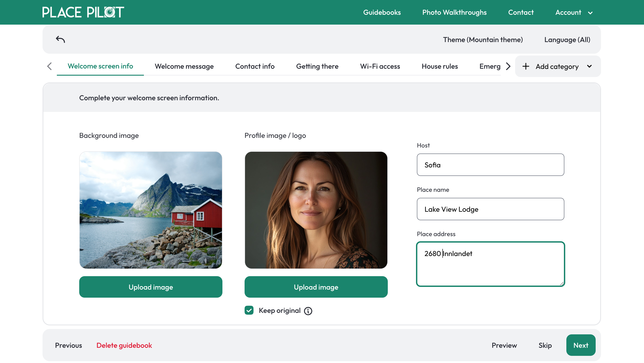Click the Next button
The image size is (644, 363).
coord(580,345)
